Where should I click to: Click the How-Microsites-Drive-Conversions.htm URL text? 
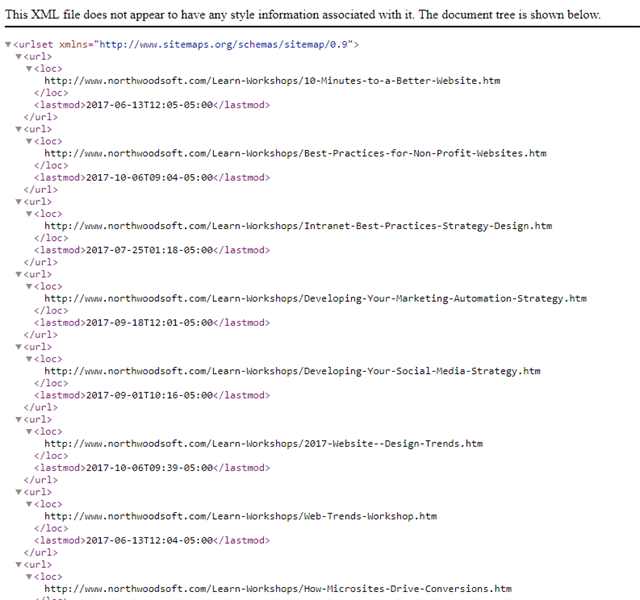tap(278, 589)
